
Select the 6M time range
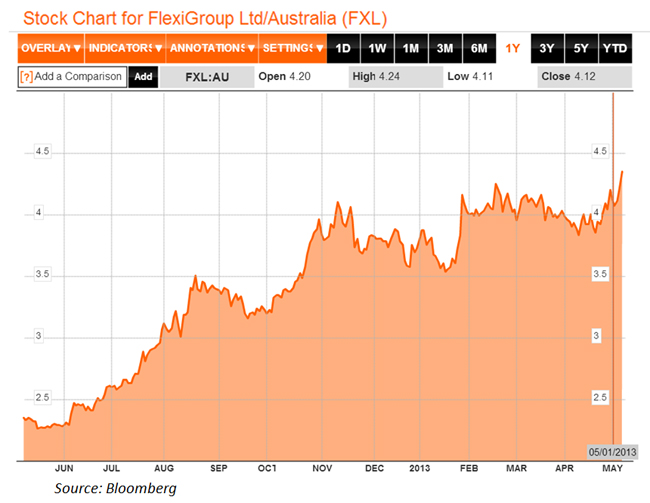point(479,48)
